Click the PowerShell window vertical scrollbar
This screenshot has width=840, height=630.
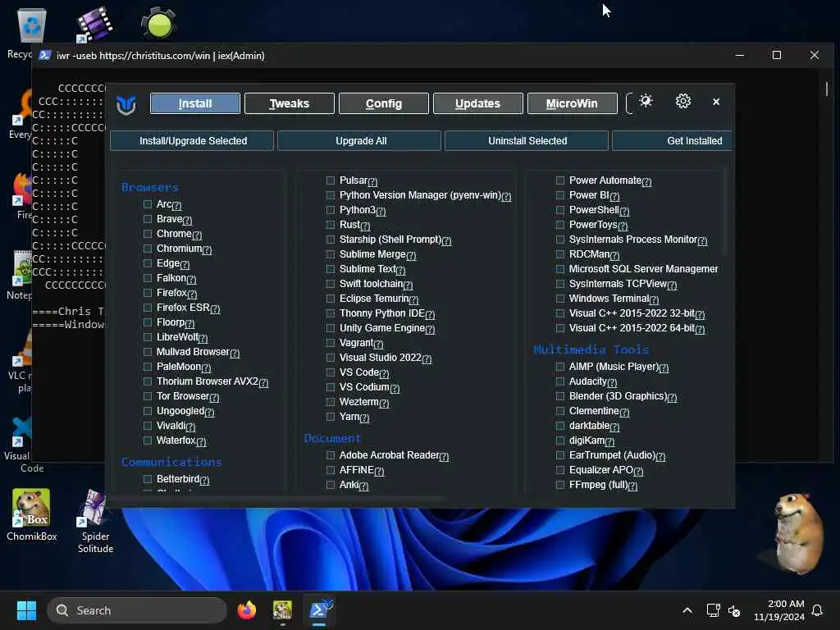coord(827,89)
